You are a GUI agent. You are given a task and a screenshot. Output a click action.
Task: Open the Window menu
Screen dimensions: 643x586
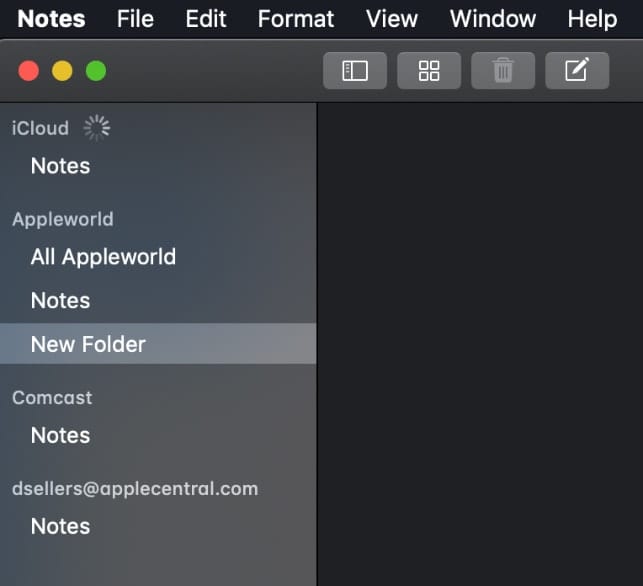493,19
